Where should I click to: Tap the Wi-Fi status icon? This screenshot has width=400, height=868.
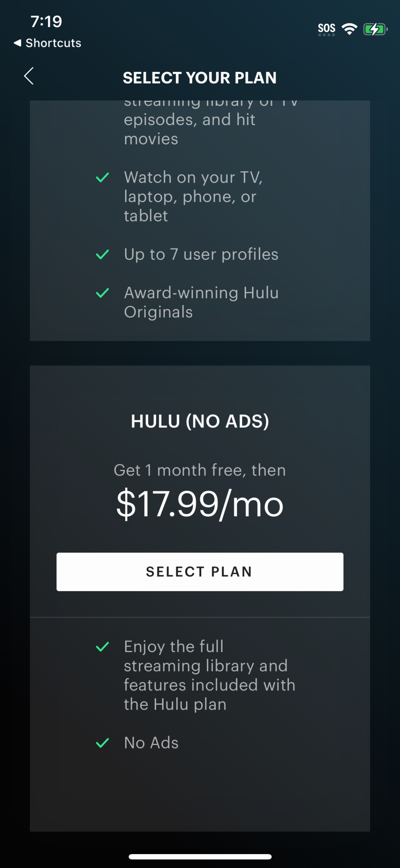tap(350, 28)
